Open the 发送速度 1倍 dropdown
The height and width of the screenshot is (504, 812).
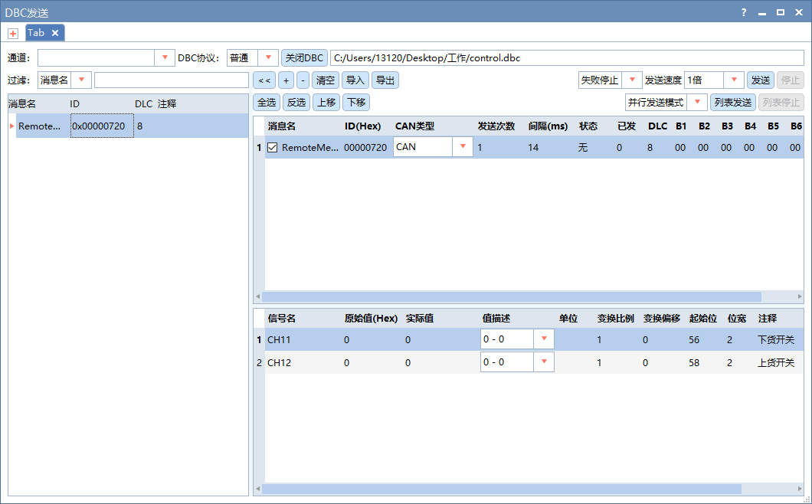tap(734, 79)
